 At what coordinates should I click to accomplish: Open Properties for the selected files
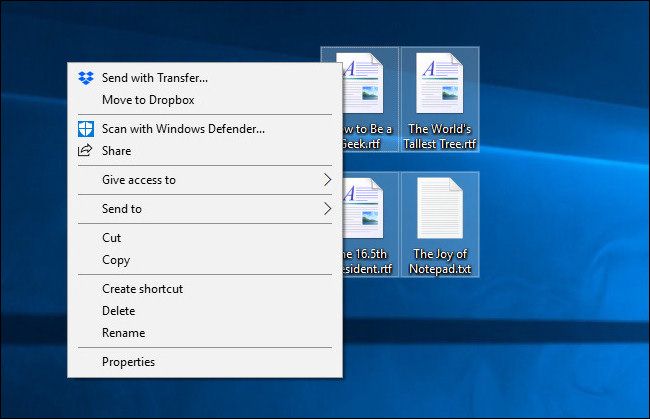click(x=128, y=362)
